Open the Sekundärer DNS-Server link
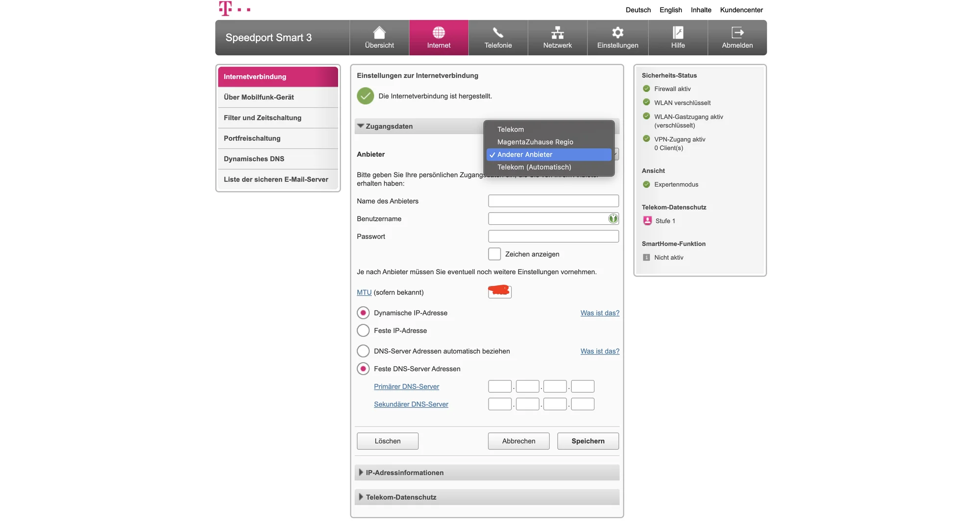 pos(411,404)
